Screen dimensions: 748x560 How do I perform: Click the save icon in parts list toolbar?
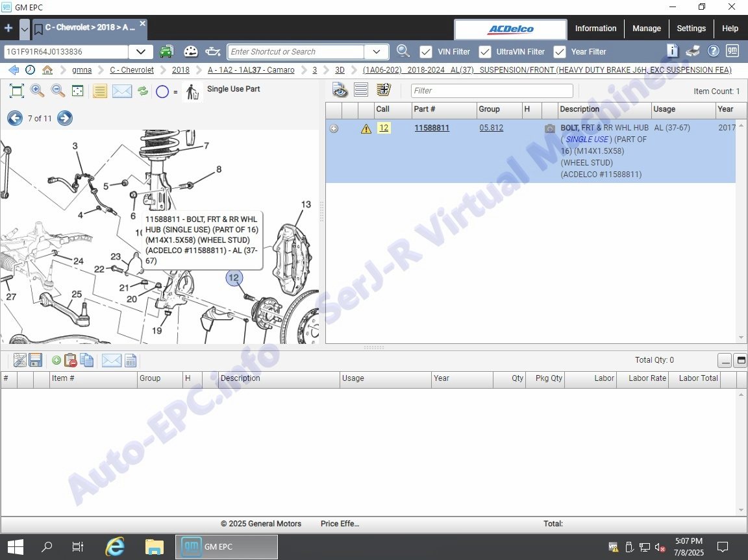point(36,361)
